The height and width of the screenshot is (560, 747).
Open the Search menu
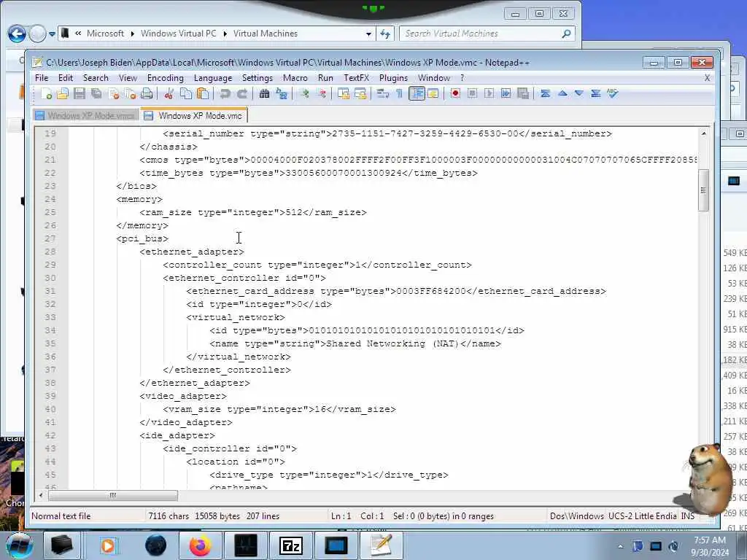(96, 77)
